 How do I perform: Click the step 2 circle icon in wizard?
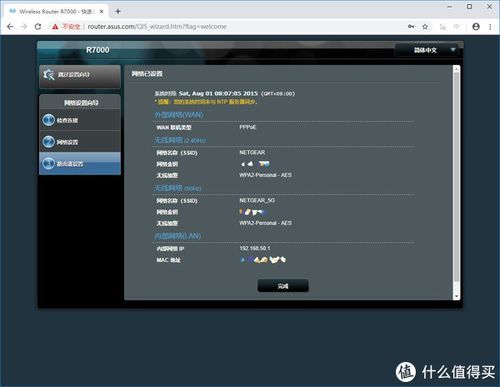[49, 142]
